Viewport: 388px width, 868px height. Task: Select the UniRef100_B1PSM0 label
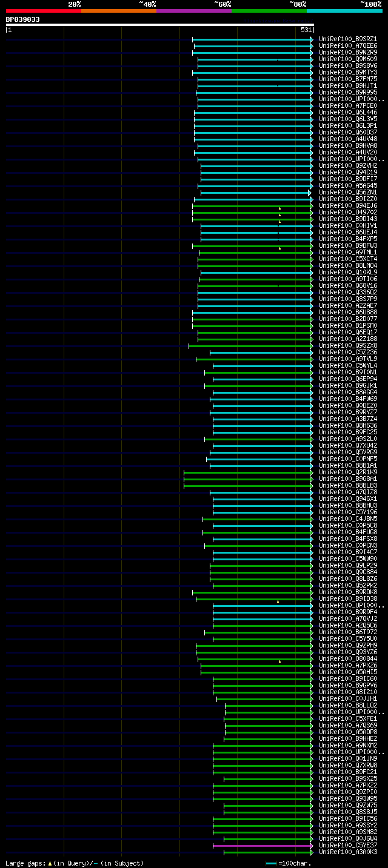(348, 325)
